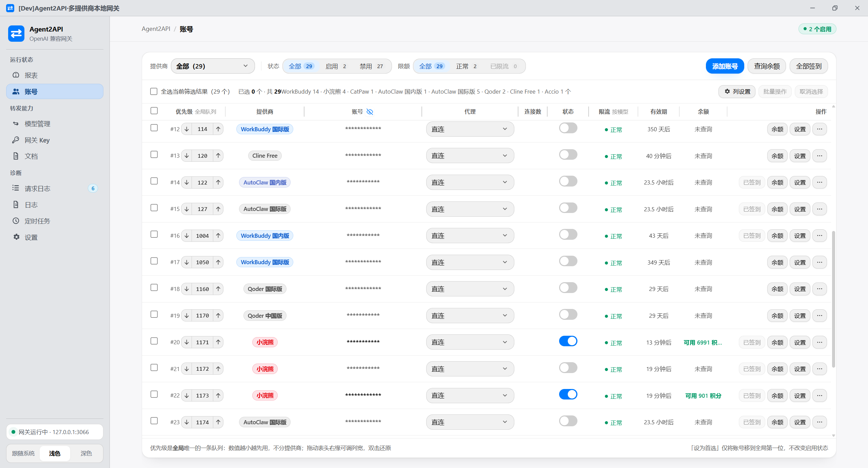The width and height of the screenshot is (868, 468).
Task: Open 直连 dropdown for row #21
Action: [x=470, y=369]
